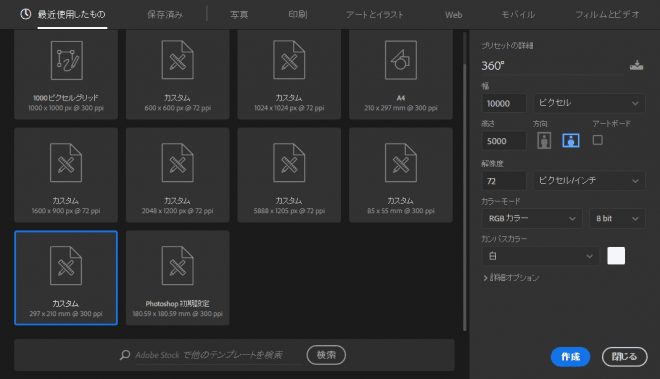The width and height of the screenshot is (660, 379).
Task: Click the 検索 button
Action: [326, 355]
